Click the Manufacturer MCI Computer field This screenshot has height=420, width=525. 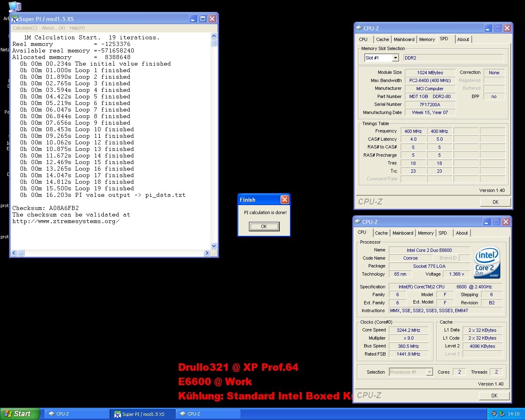click(430, 89)
